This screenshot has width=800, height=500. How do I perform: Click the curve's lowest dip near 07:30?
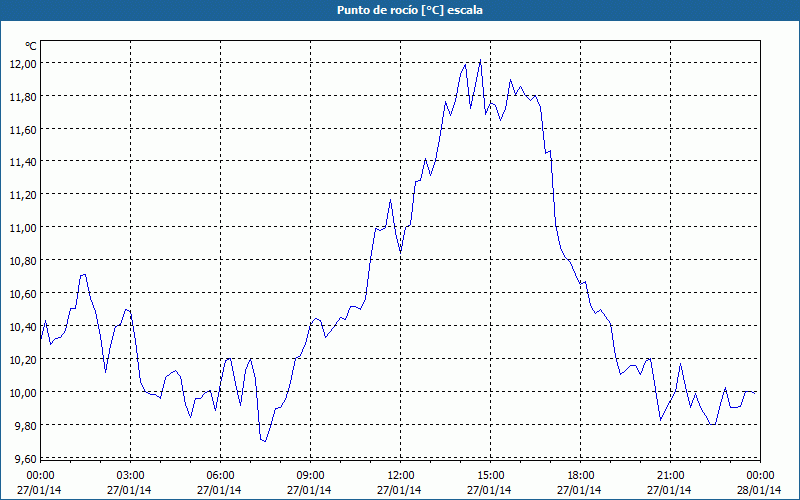pyautogui.click(x=265, y=441)
